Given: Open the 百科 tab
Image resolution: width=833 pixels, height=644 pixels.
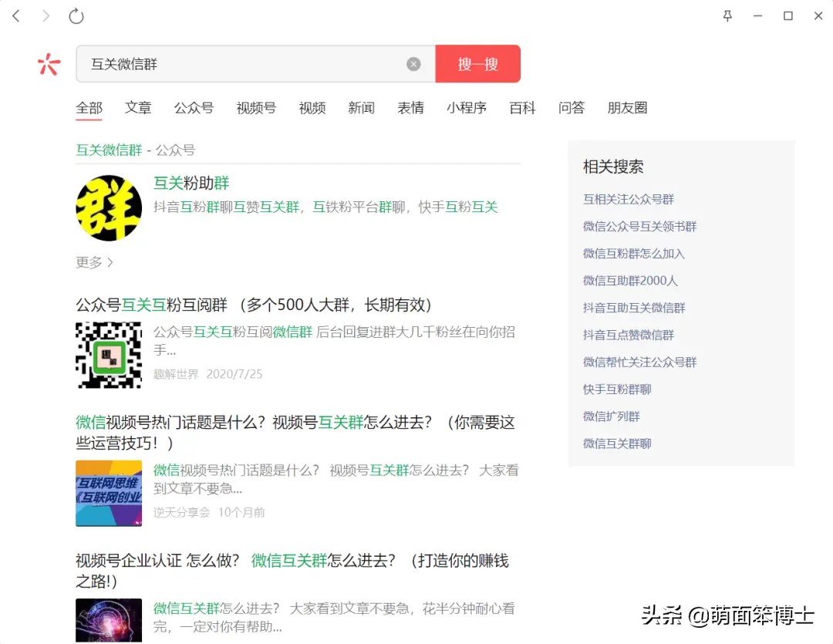Looking at the screenshot, I should pyautogui.click(x=522, y=108).
